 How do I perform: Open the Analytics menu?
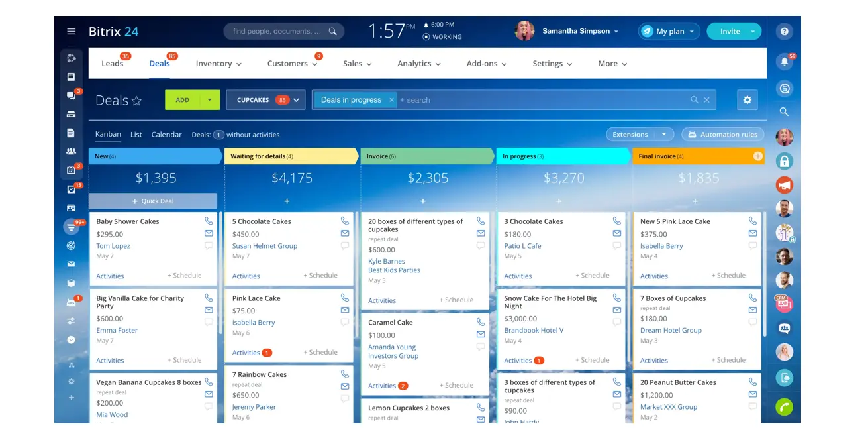click(418, 64)
